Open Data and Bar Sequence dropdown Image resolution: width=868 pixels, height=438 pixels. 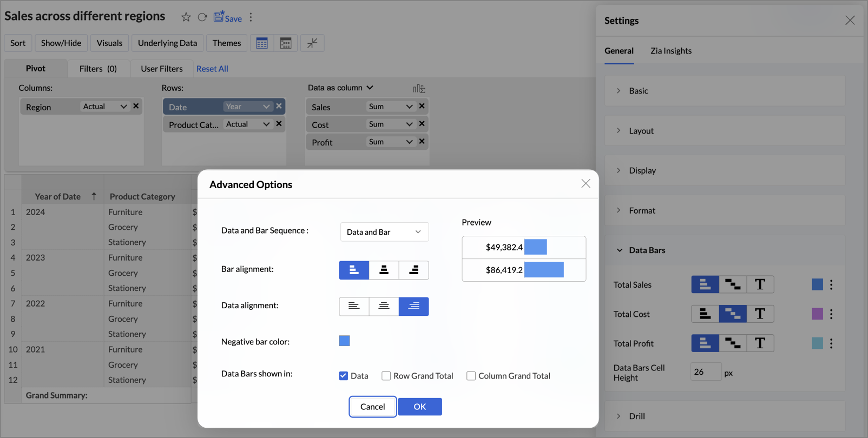[384, 232]
